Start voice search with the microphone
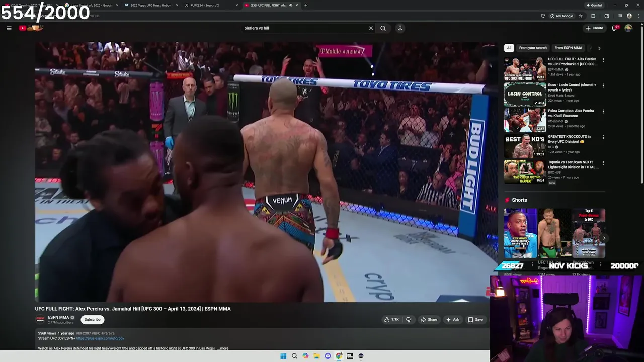The image size is (644, 362). [x=400, y=28]
